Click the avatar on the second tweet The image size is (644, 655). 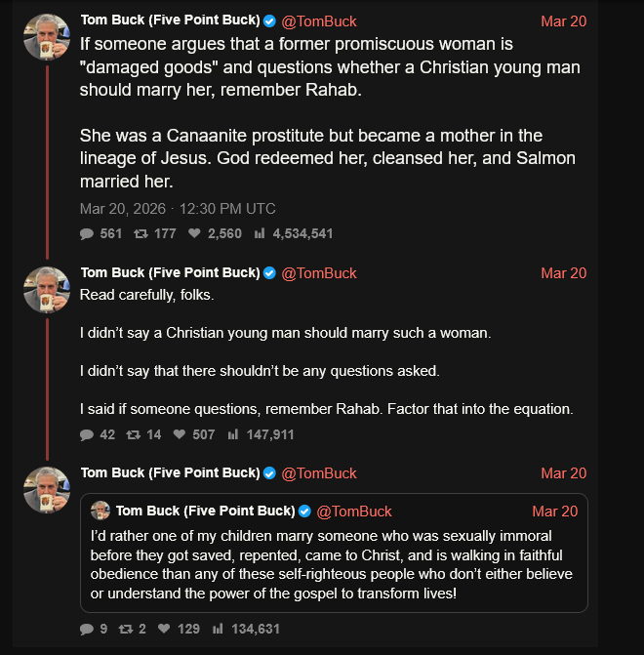coord(47,289)
